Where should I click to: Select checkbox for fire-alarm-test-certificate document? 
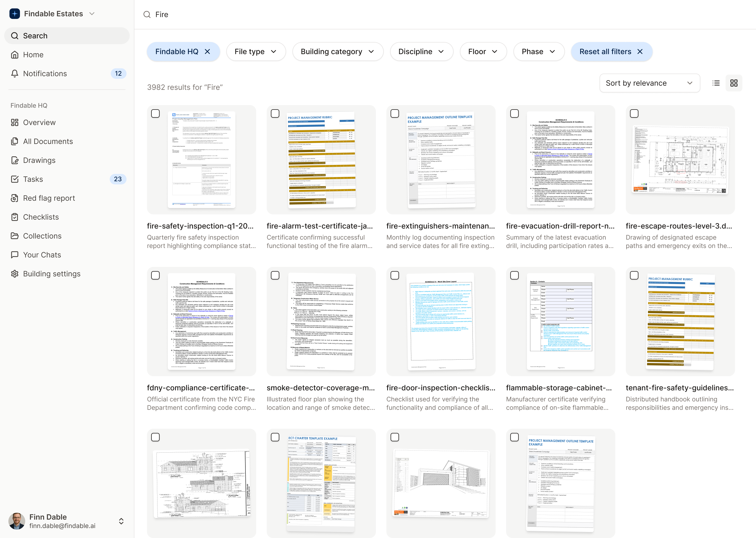275,114
